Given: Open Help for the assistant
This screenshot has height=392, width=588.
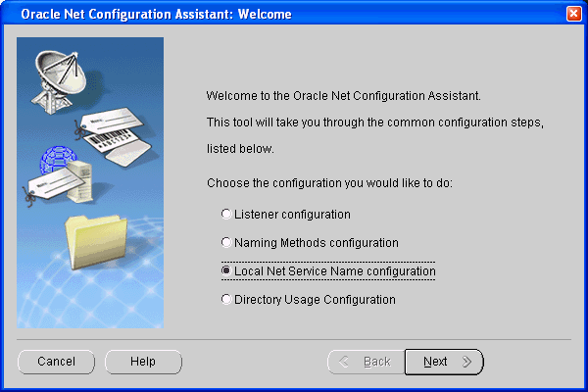Looking at the screenshot, I should pos(143,362).
